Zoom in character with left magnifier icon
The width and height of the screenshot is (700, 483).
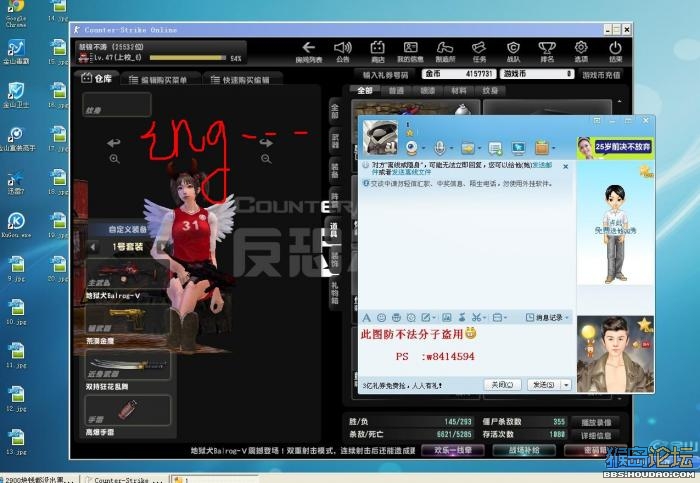coord(114,158)
